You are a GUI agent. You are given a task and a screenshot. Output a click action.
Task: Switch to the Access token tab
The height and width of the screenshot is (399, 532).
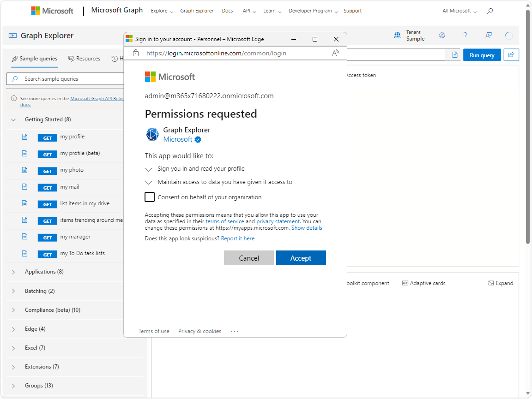click(x=361, y=75)
